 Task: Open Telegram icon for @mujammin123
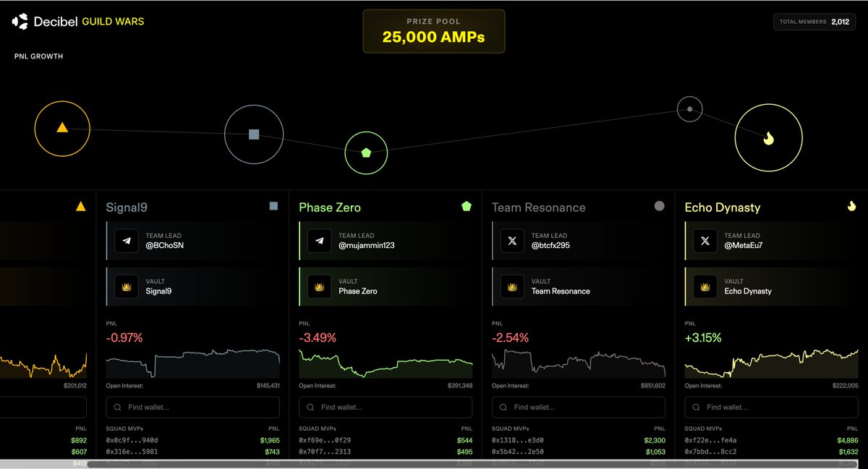coord(319,241)
